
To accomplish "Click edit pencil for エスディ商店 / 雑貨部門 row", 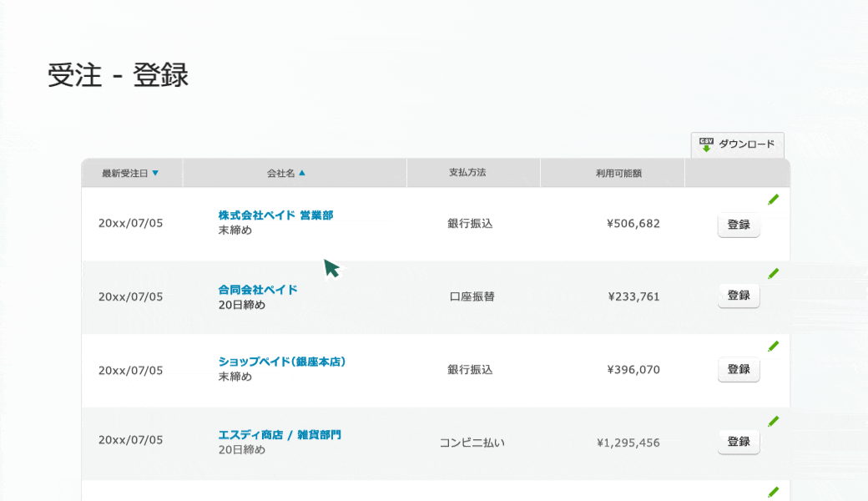I will [773, 421].
